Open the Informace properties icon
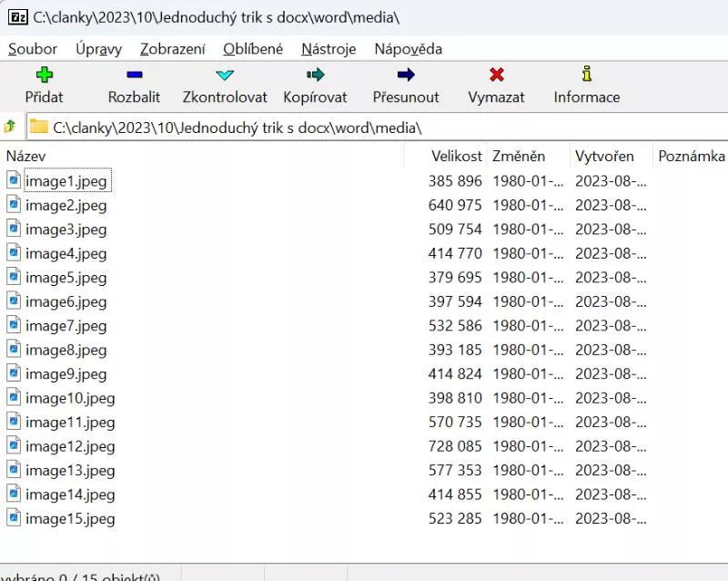The image size is (728, 581). pos(587,76)
